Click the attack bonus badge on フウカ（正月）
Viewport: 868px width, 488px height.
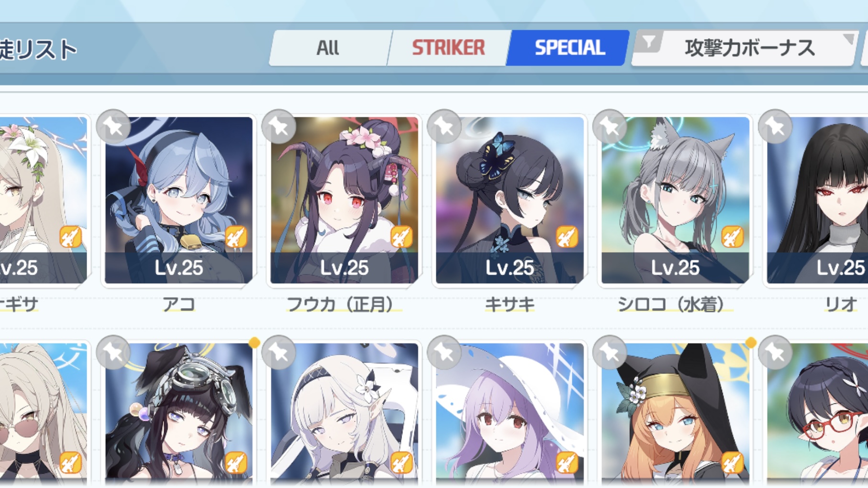pos(401,236)
